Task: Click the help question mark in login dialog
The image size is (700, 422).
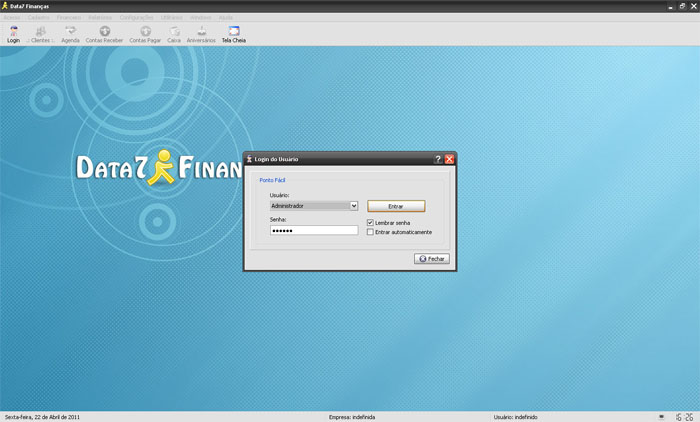Action: [x=438, y=159]
